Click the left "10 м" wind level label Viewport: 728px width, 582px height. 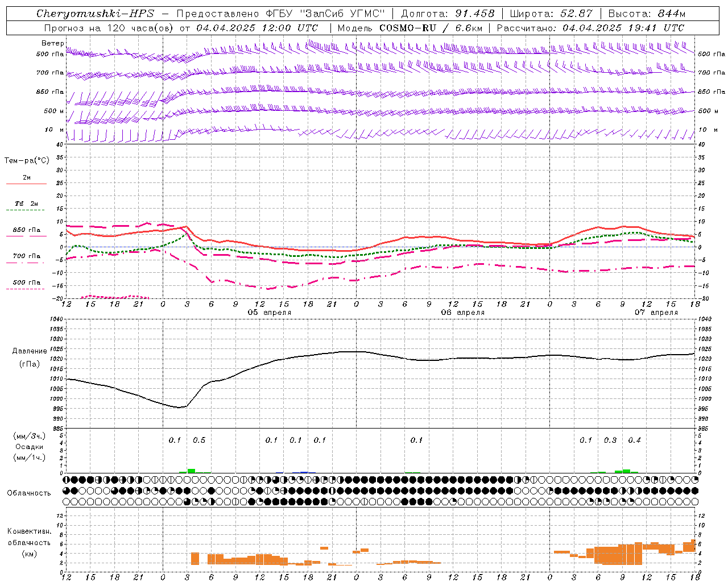point(54,130)
